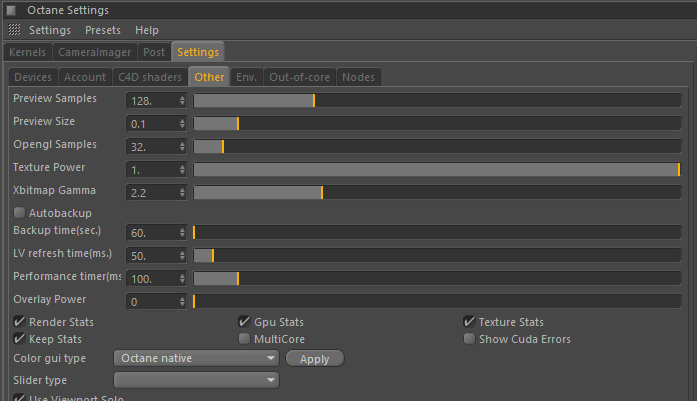This screenshot has height=401, width=697.
Task: Click the Xbitmap Gamma spinner arrows
Action: click(x=182, y=192)
